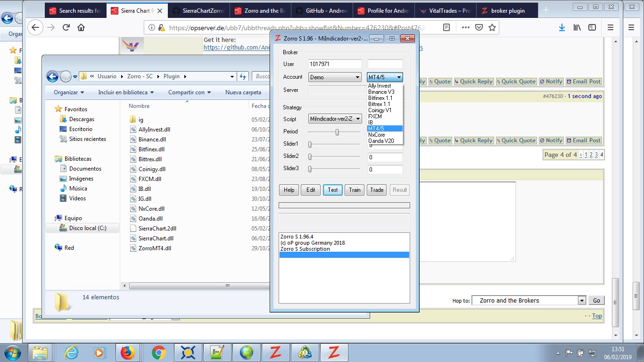Open MetaTrader from the taskbar

pyautogui.click(x=305, y=353)
